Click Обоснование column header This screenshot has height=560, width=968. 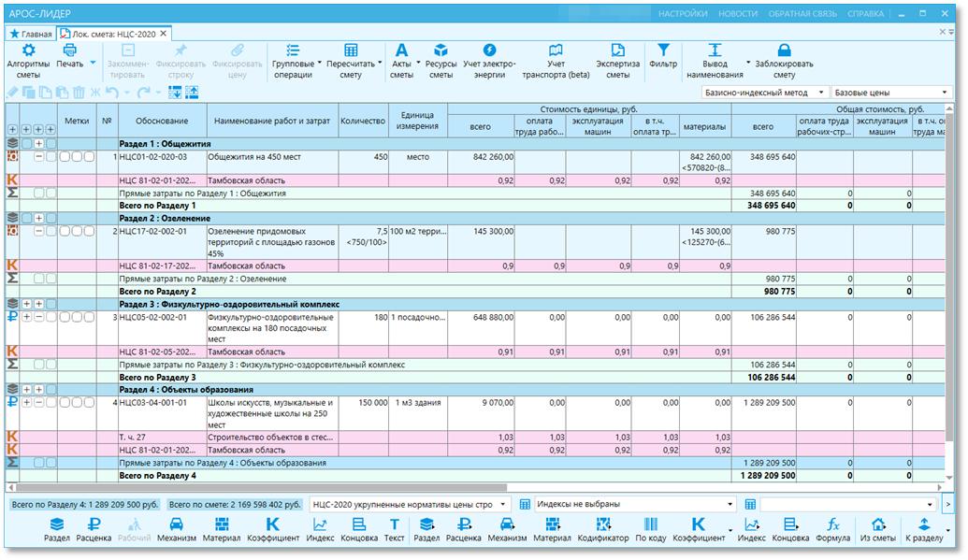click(163, 121)
